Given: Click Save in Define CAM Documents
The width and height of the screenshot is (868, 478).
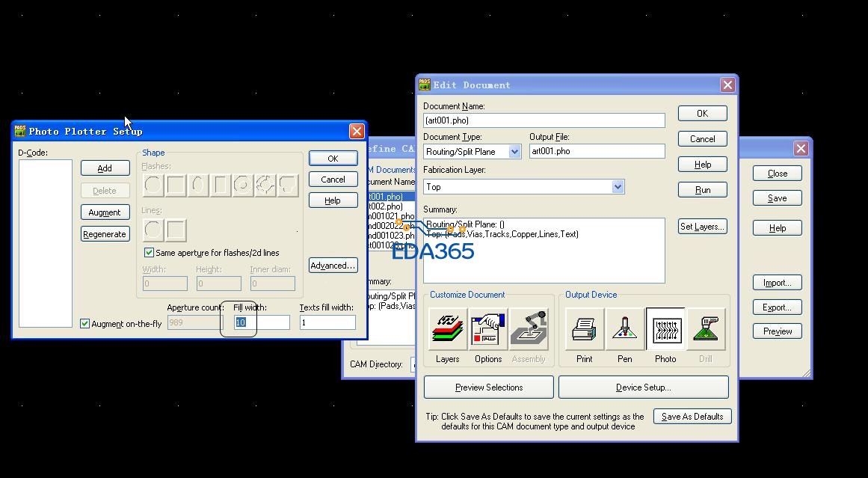Looking at the screenshot, I should (x=778, y=198).
